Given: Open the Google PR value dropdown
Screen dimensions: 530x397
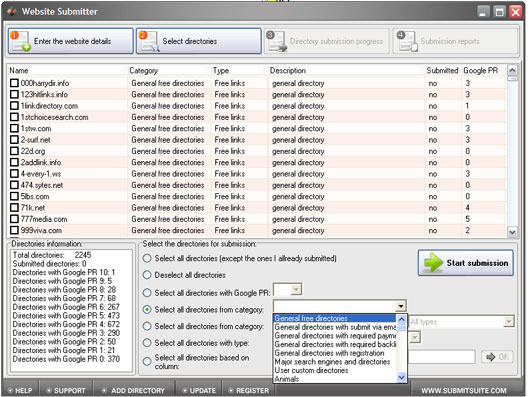Looking at the screenshot, I should coord(296,290).
